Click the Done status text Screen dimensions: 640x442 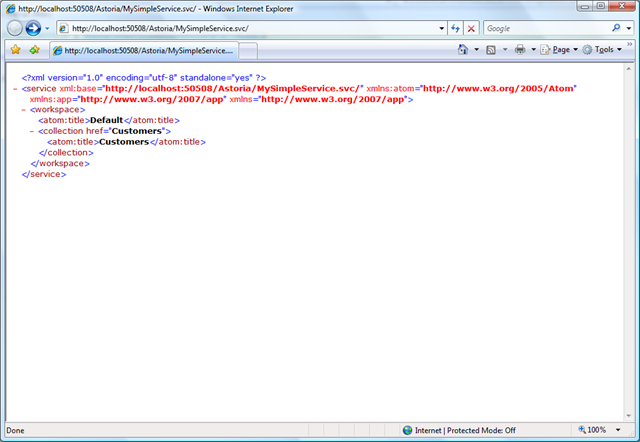point(15,431)
